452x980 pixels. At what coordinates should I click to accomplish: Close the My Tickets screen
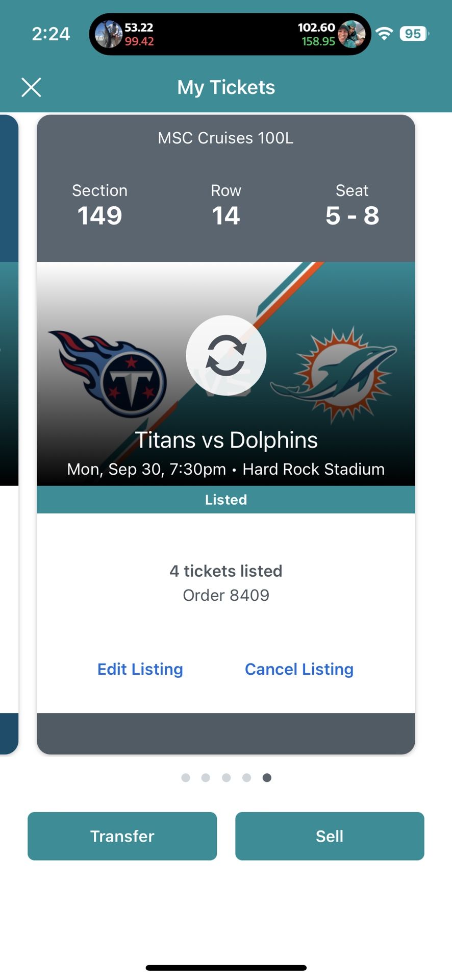tap(31, 87)
